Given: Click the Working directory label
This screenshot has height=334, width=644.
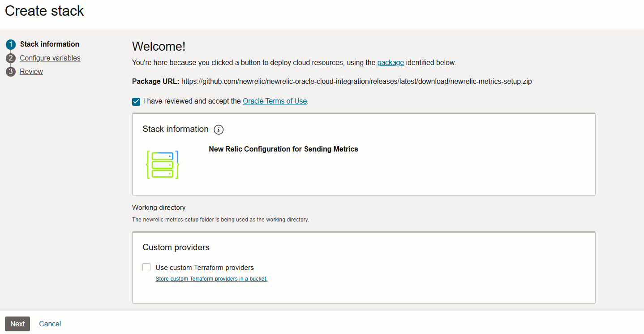Looking at the screenshot, I should pos(159,207).
